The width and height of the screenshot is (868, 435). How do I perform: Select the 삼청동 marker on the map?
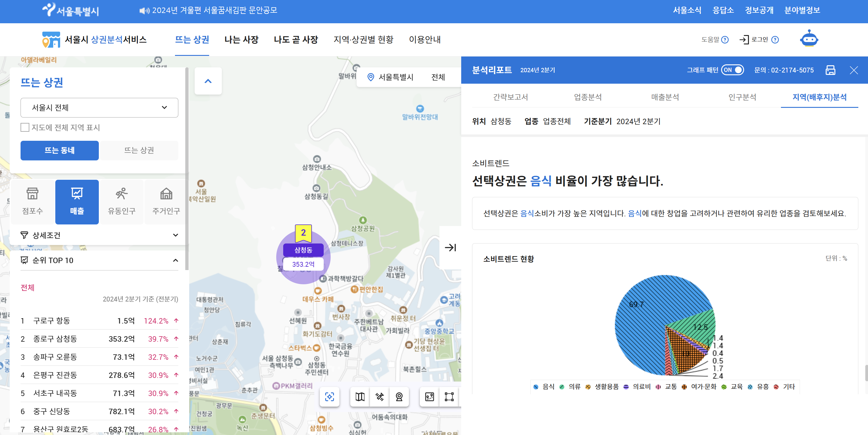(303, 250)
